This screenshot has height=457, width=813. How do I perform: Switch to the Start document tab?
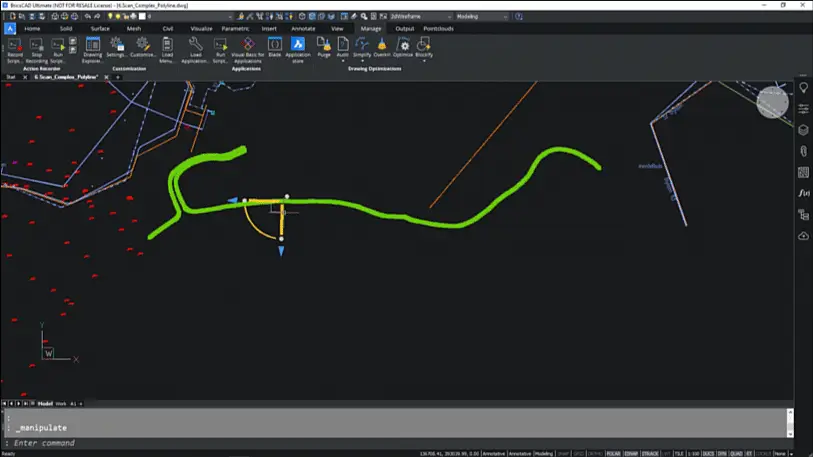pyautogui.click(x=11, y=76)
